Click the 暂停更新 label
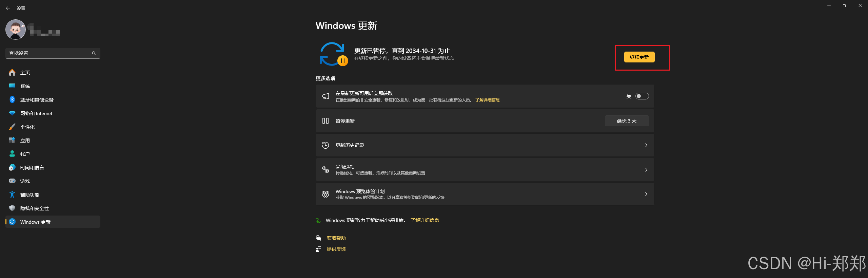 (345, 121)
